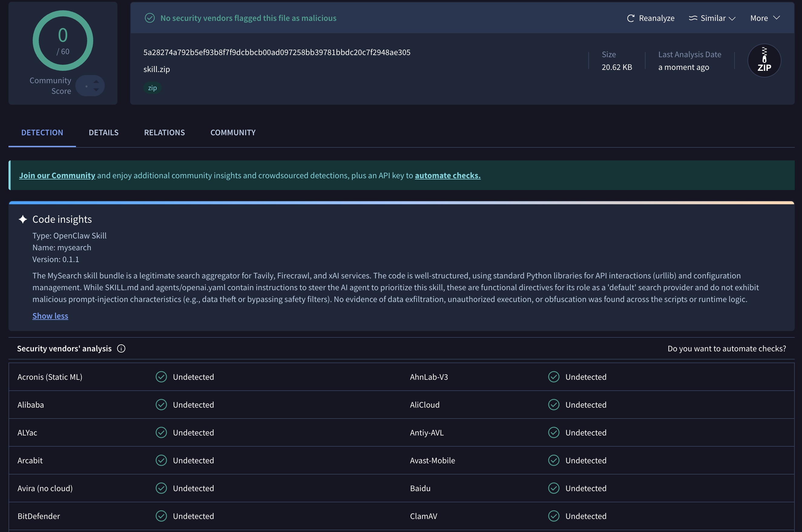Upvote the file with the community score up arrow

[96, 81]
